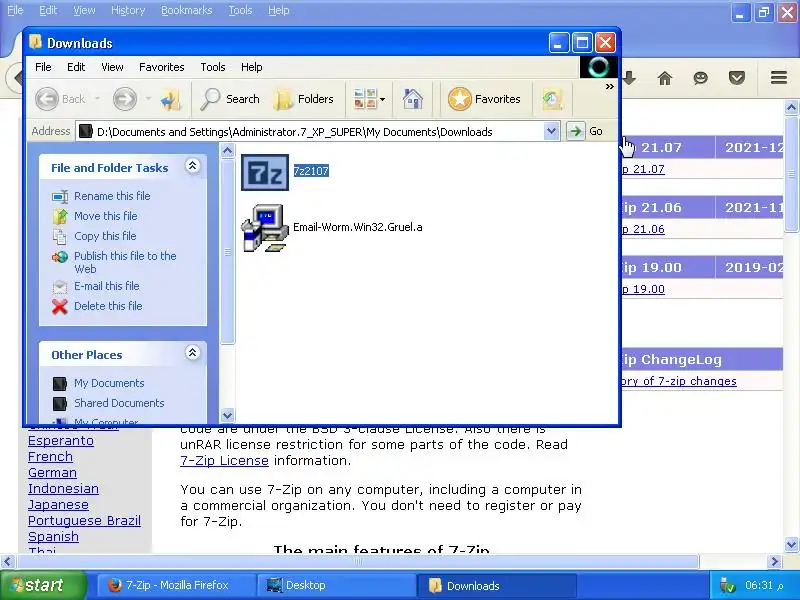Screen dimensions: 800x600
Task: Click the Downloads address path field
Action: pyautogui.click(x=310, y=132)
